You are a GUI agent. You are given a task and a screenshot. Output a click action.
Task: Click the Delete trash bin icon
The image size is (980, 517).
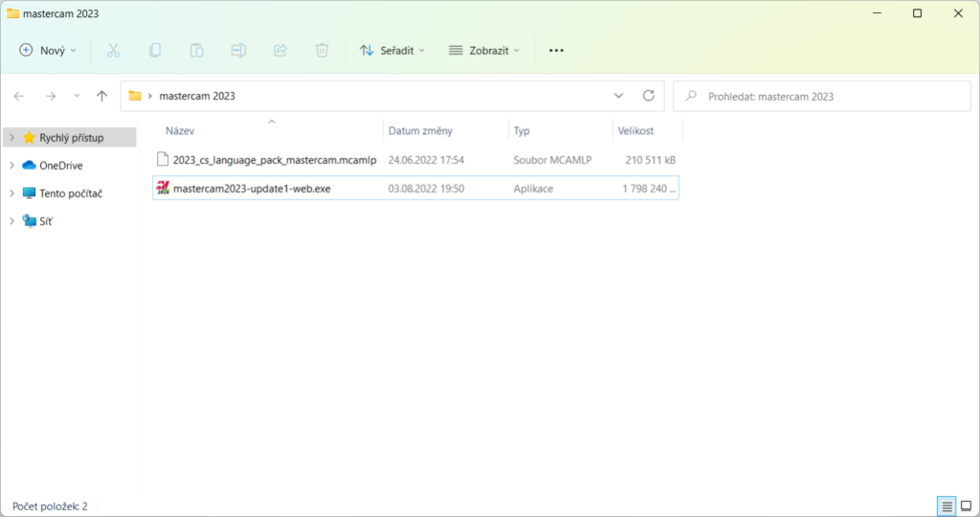pyautogui.click(x=323, y=50)
